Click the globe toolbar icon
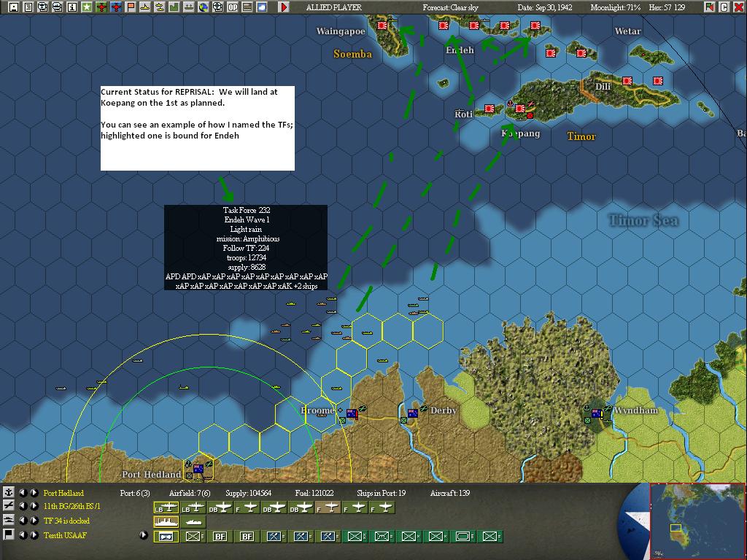The image size is (747, 560). coord(204,7)
